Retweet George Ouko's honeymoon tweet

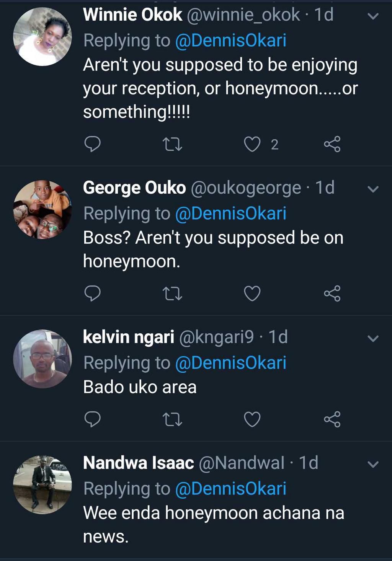[x=172, y=294]
